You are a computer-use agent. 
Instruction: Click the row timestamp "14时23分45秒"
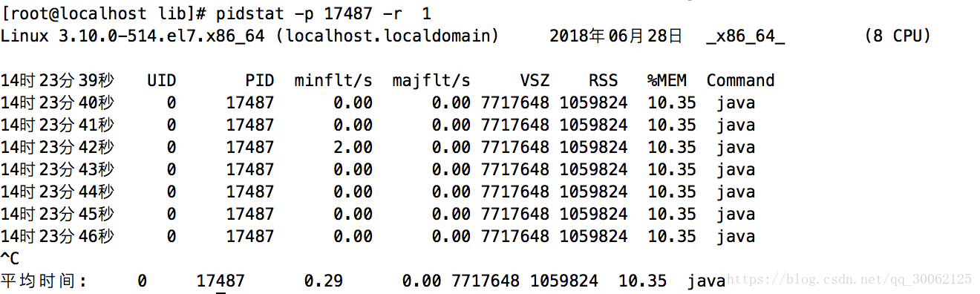(x=57, y=214)
